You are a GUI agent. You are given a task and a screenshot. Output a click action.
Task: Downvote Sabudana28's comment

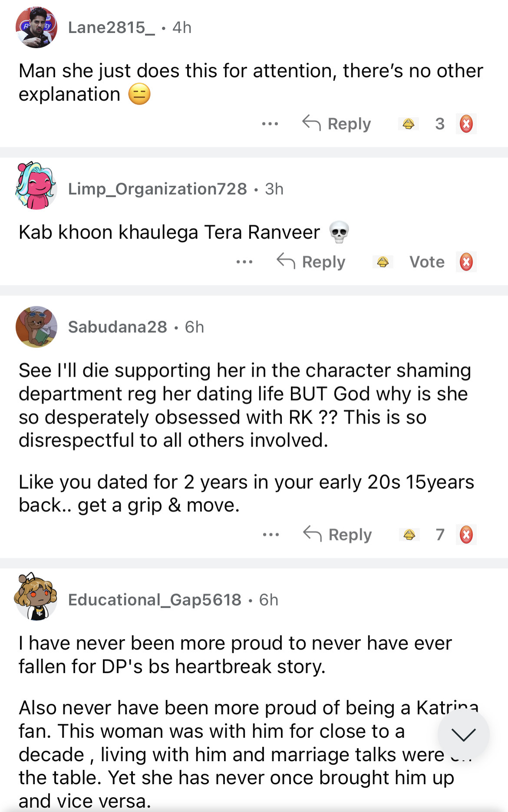tap(466, 535)
